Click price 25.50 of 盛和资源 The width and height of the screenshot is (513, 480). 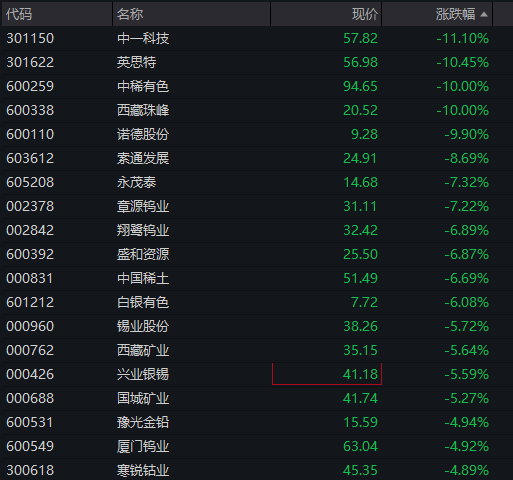click(x=360, y=254)
